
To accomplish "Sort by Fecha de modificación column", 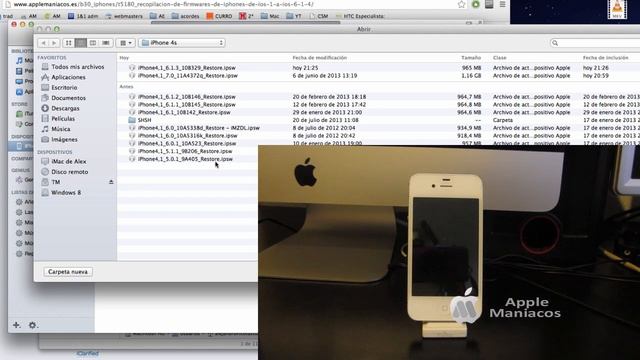I will pos(320,58).
